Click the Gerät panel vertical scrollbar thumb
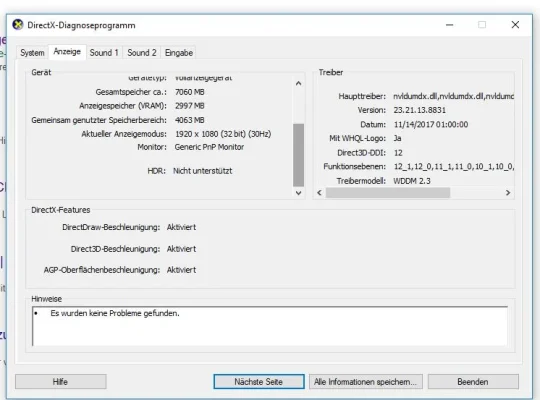The width and height of the screenshot is (540, 400). click(299, 155)
